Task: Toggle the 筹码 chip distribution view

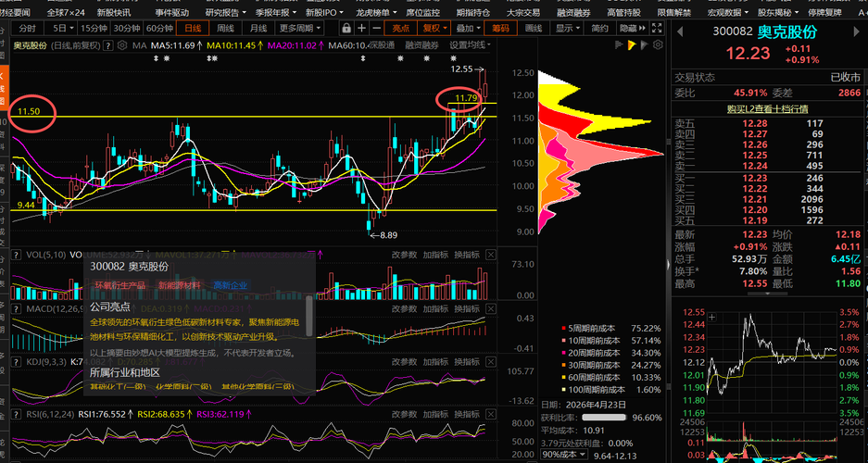Action: pyautogui.click(x=500, y=28)
